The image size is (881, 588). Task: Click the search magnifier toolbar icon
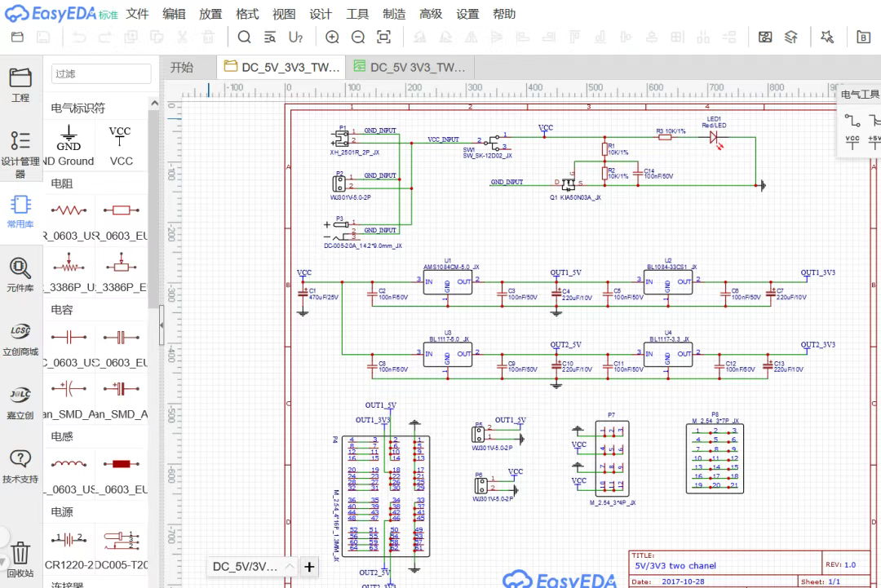click(x=244, y=37)
